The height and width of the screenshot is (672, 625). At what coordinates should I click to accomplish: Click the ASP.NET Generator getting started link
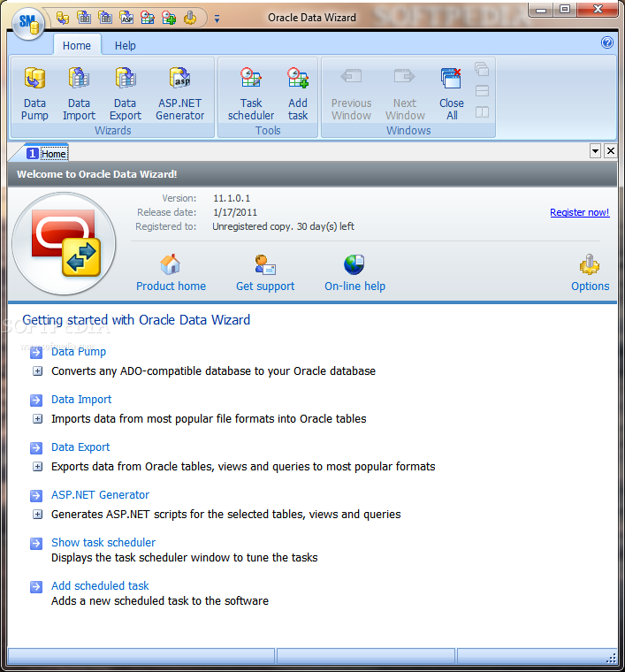click(100, 494)
